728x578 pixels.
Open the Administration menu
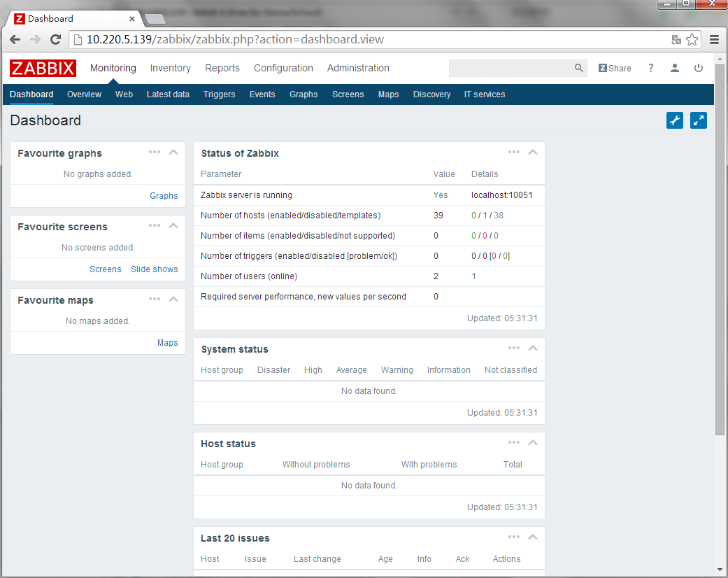358,69
